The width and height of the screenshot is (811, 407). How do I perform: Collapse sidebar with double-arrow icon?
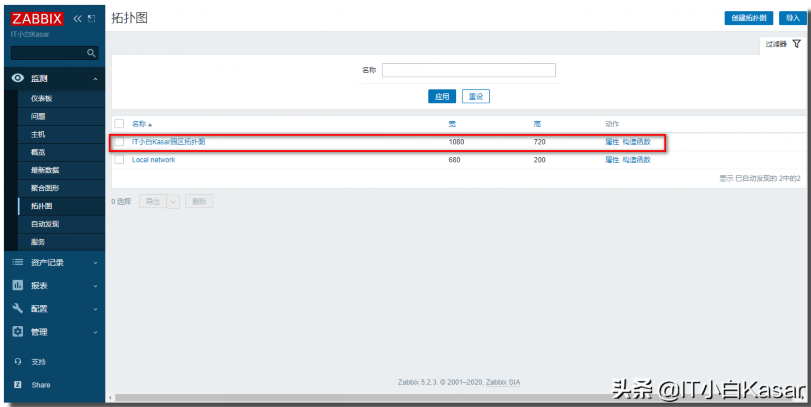[x=78, y=19]
